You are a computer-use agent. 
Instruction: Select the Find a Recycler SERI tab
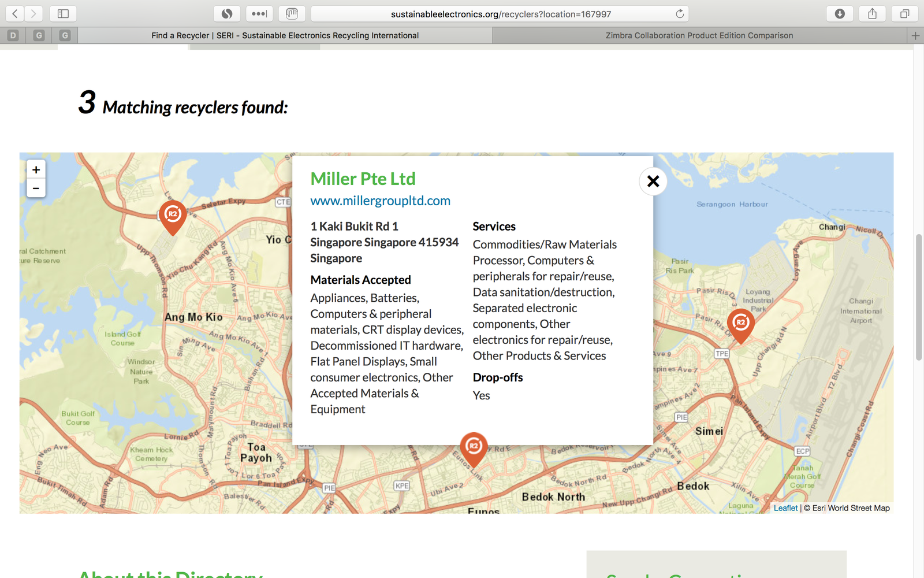point(285,36)
